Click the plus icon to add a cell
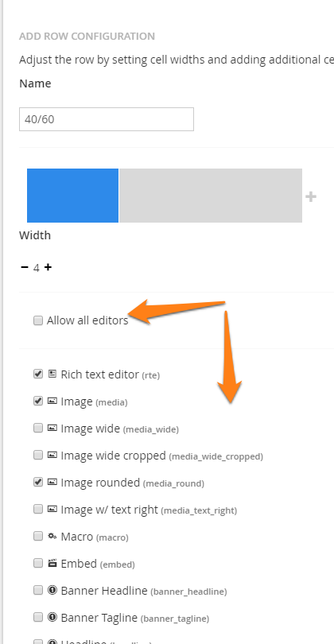This screenshot has height=644, width=334. (311, 196)
